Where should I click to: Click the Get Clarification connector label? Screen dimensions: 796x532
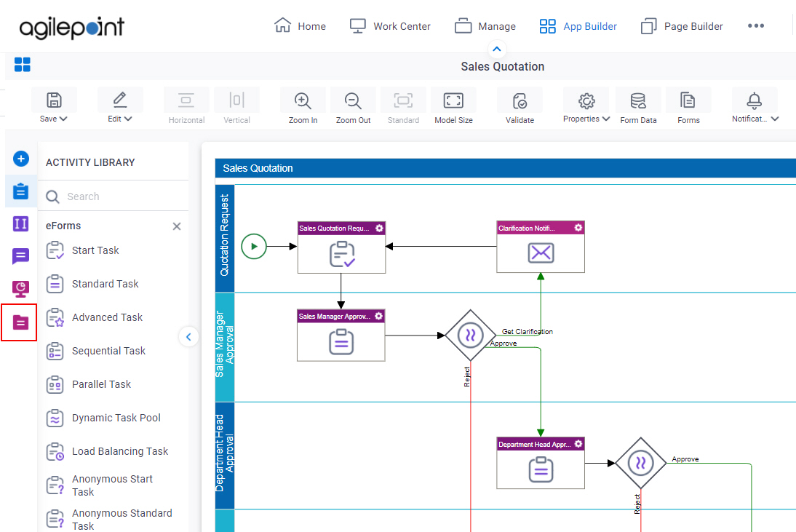(527, 331)
